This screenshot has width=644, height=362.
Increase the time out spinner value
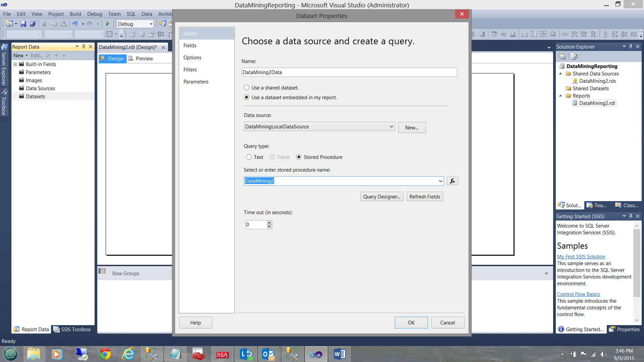click(x=269, y=223)
